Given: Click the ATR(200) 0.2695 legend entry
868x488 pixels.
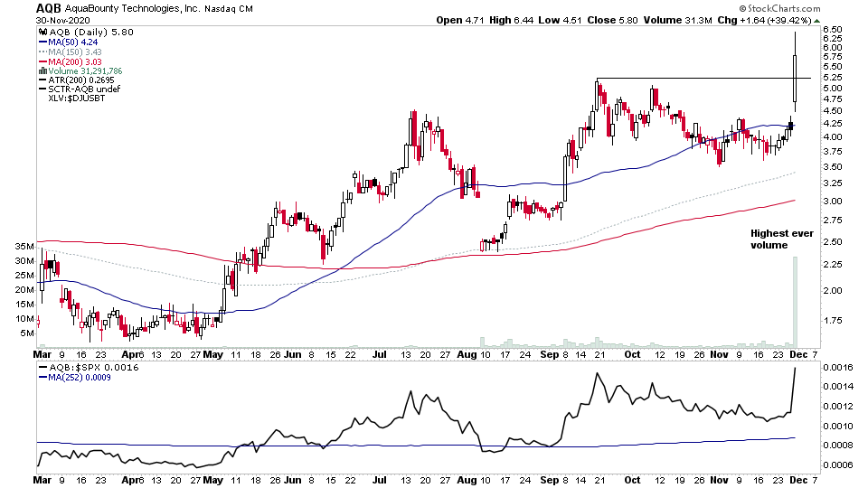Looking at the screenshot, I should click(80, 80).
